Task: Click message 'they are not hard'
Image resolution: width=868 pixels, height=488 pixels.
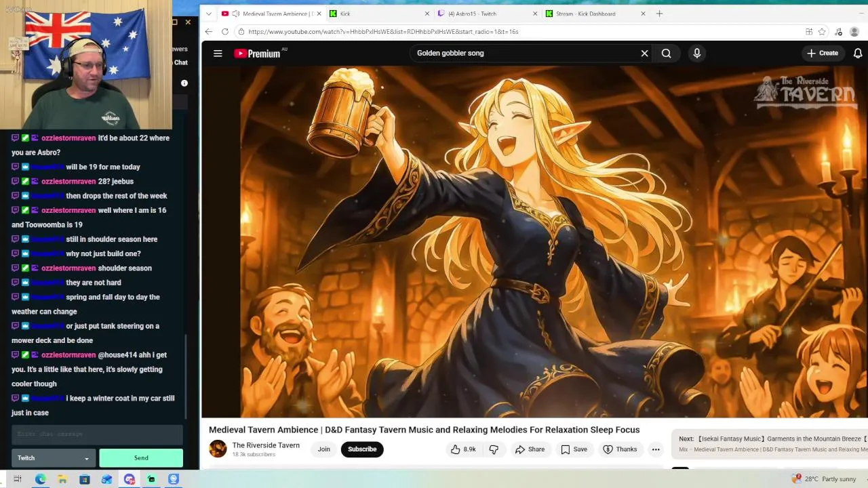Action: [94, 283]
